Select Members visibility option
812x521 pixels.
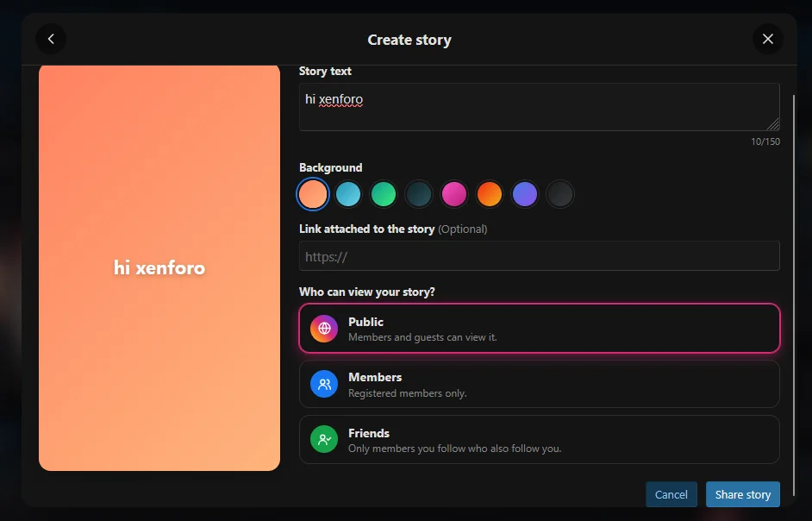coord(539,384)
